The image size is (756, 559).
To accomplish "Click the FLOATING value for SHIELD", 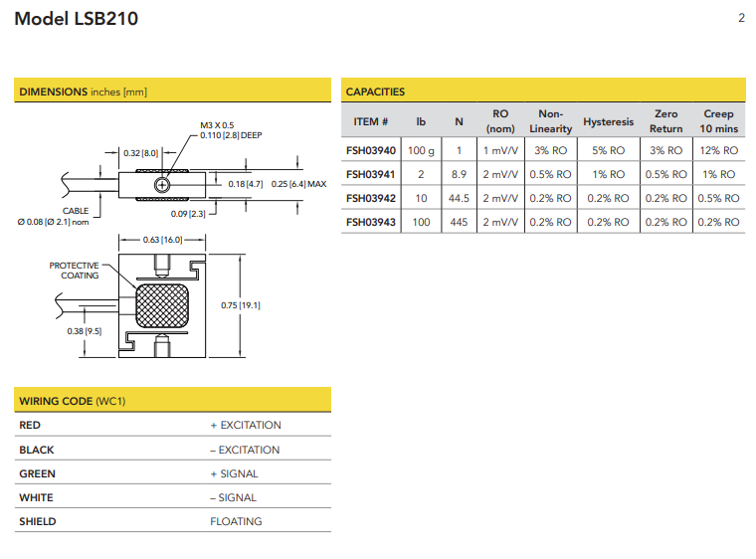I will 236,521.
